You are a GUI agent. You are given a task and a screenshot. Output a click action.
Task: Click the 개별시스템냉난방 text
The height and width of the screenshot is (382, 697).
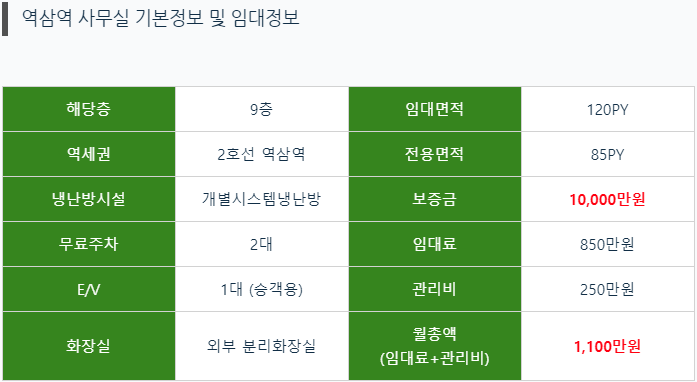[x=261, y=199]
